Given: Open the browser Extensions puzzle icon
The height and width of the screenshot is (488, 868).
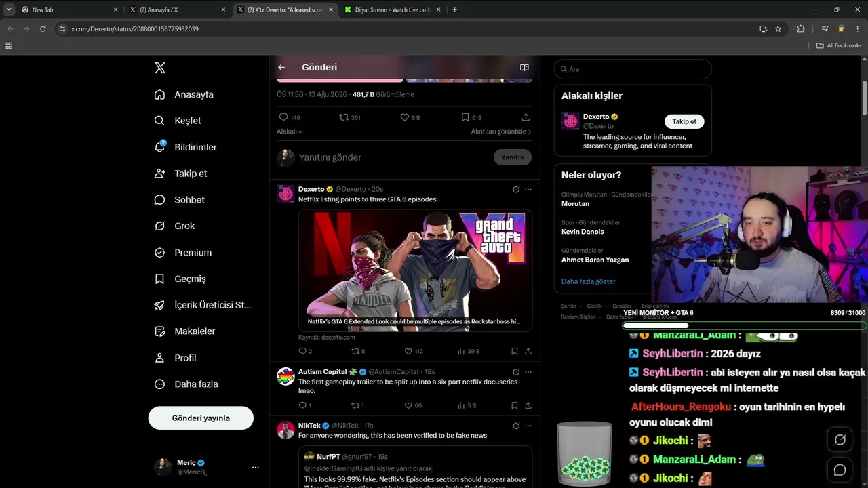Looking at the screenshot, I should coord(801,29).
